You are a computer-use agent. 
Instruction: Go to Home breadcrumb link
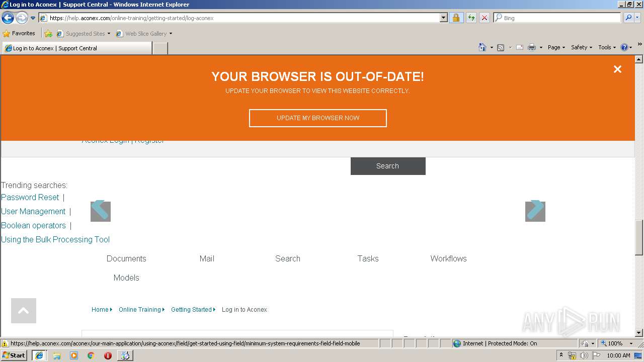[100, 310]
